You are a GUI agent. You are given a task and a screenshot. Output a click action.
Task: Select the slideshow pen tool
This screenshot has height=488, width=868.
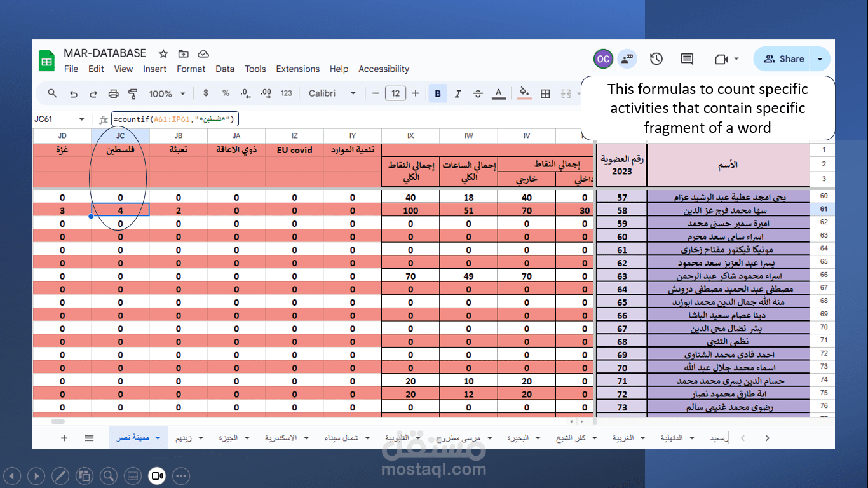pos(60,475)
